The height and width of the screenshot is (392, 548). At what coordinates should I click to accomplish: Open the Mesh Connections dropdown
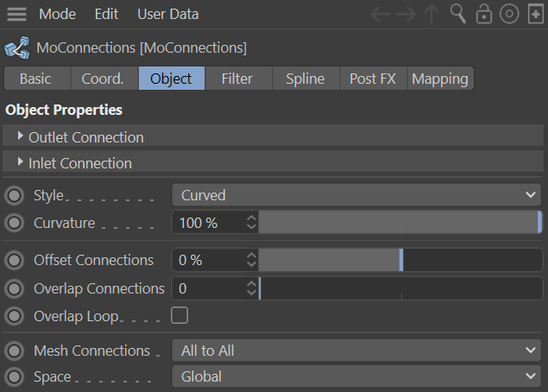click(x=356, y=351)
